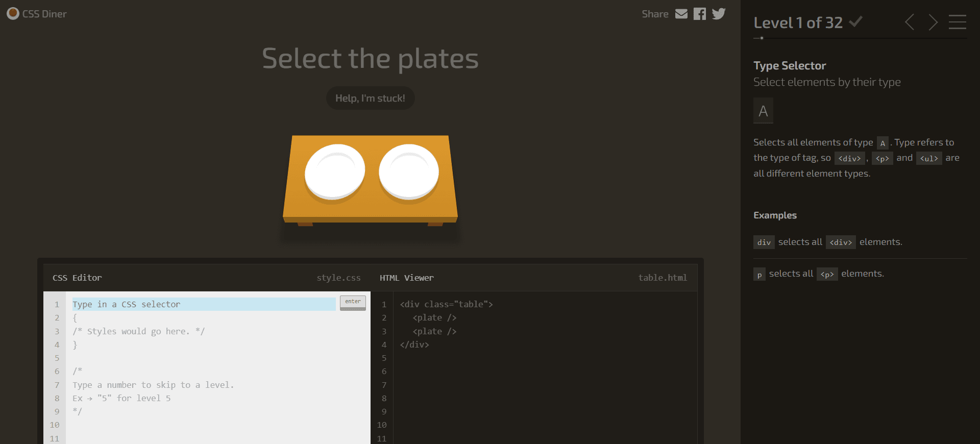Screen dimensions: 980x444
Task: Click the <div class="table"> markup line
Action: pyautogui.click(x=446, y=304)
